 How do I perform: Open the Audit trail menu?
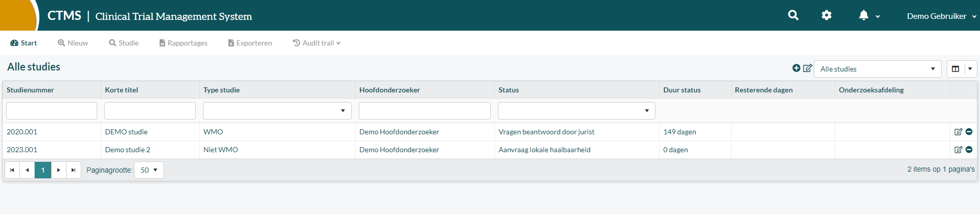316,43
